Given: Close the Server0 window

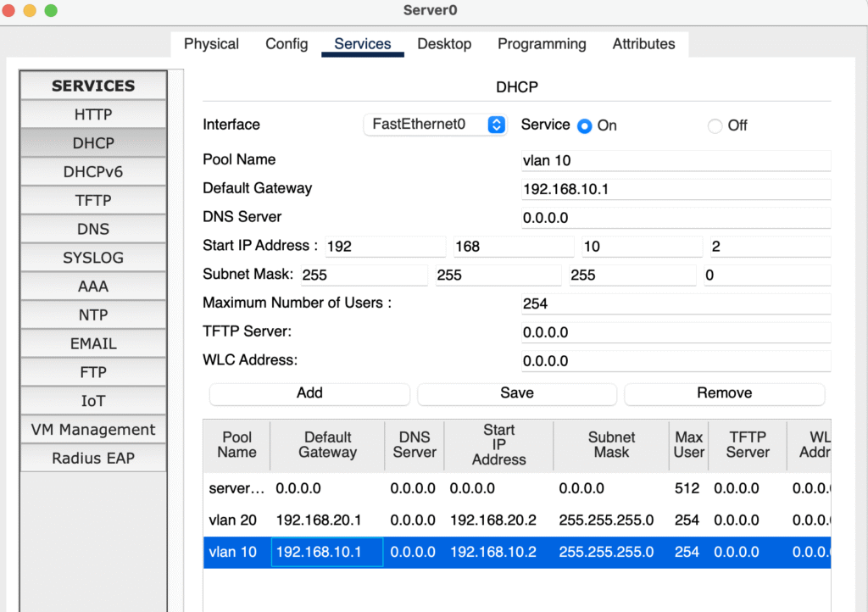Looking at the screenshot, I should pyautogui.click(x=8, y=10).
